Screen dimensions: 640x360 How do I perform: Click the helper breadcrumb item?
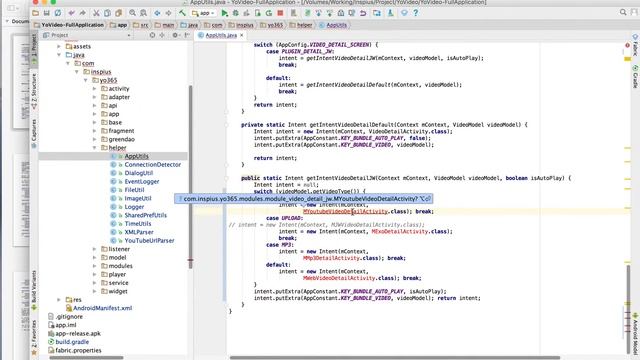(x=301, y=25)
